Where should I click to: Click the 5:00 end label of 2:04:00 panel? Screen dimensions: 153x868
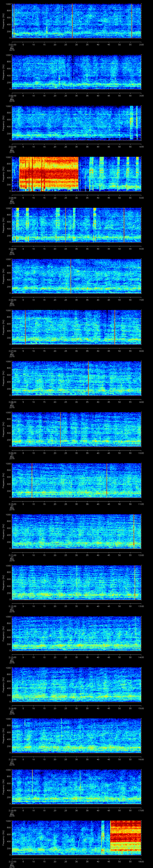click(141, 198)
